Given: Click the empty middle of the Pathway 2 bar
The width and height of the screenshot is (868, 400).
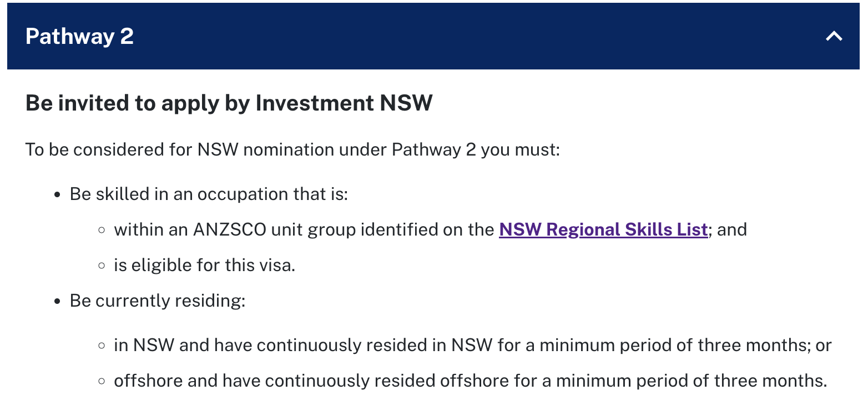Looking at the screenshot, I should 444,37.
